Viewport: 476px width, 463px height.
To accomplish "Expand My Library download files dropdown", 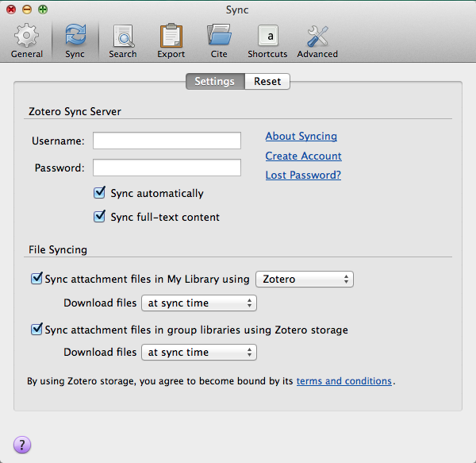I will [x=198, y=303].
